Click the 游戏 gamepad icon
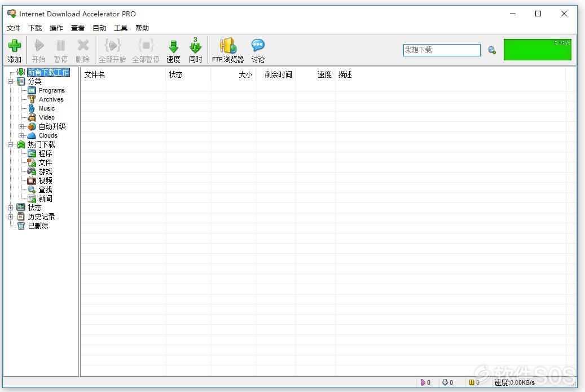585x392 pixels. click(x=32, y=171)
